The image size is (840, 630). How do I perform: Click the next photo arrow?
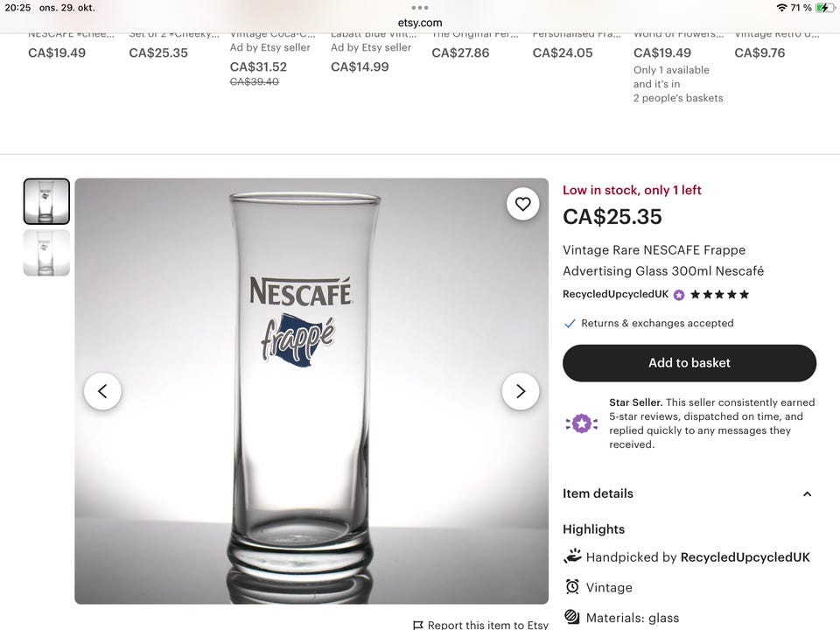pyautogui.click(x=521, y=391)
